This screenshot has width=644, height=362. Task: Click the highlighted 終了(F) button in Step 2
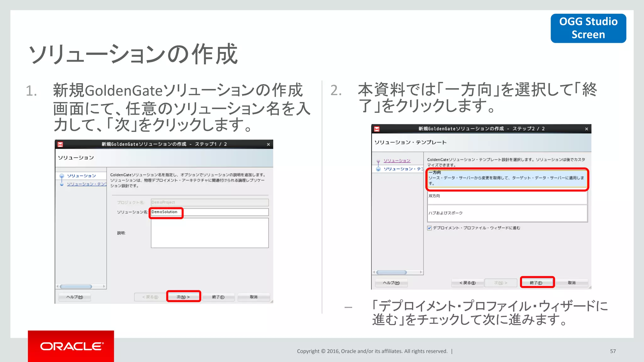[536, 283]
